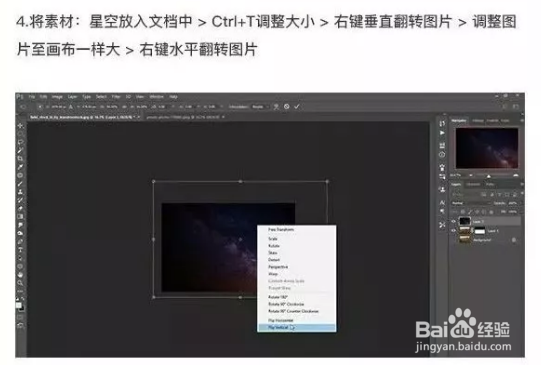Select the Eraser tool
Screen dimensions: 541x365
click(20, 208)
